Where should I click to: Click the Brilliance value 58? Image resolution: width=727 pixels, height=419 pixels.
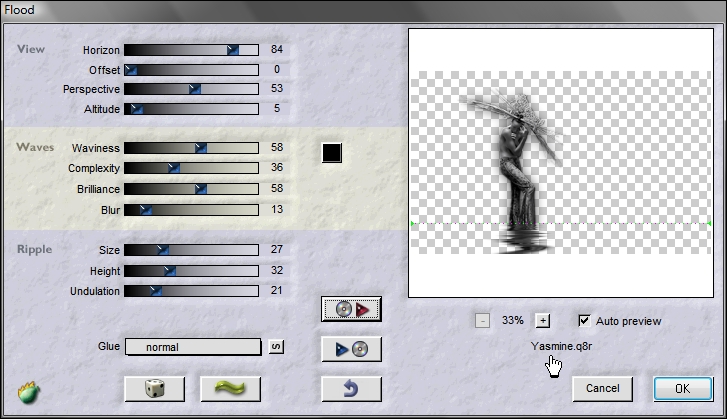coord(277,188)
